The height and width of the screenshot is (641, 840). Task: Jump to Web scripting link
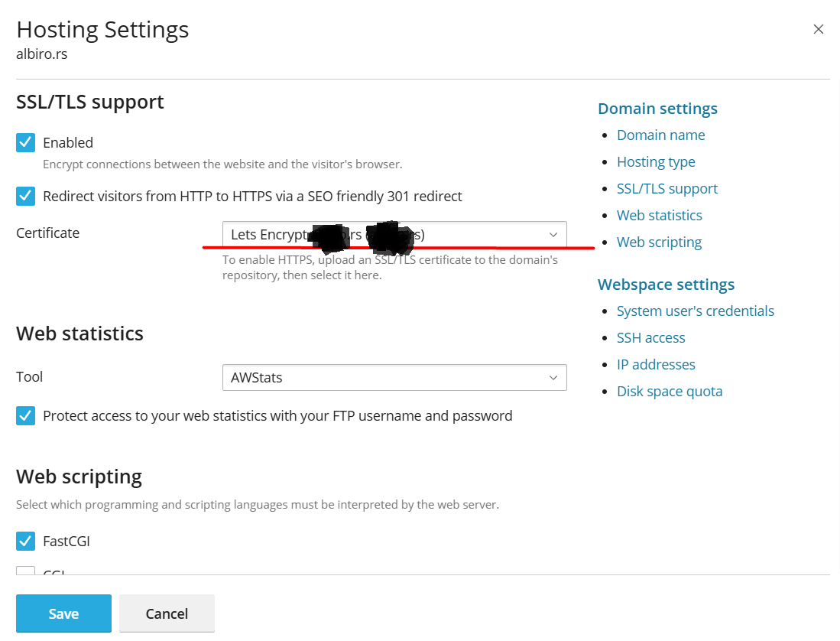click(659, 242)
